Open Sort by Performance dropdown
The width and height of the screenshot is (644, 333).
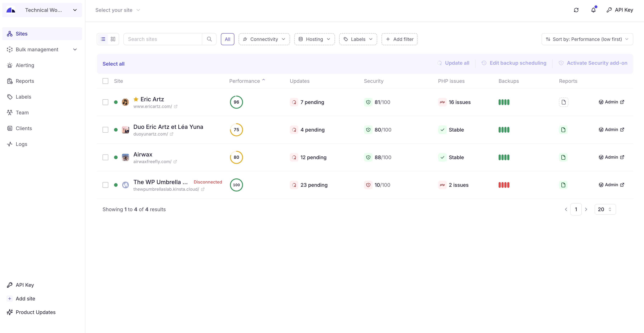[587, 39]
